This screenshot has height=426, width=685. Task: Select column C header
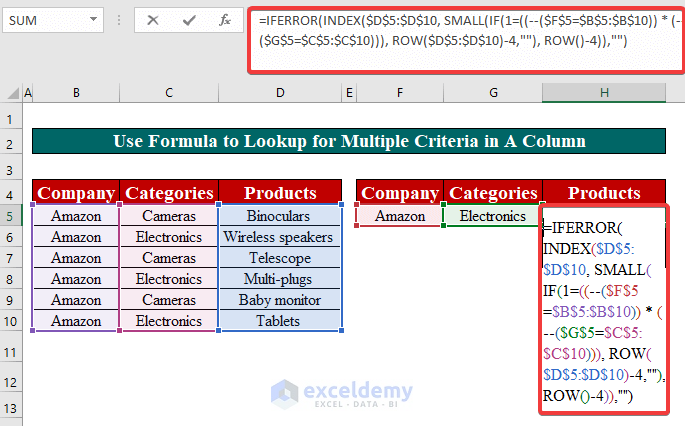169,93
